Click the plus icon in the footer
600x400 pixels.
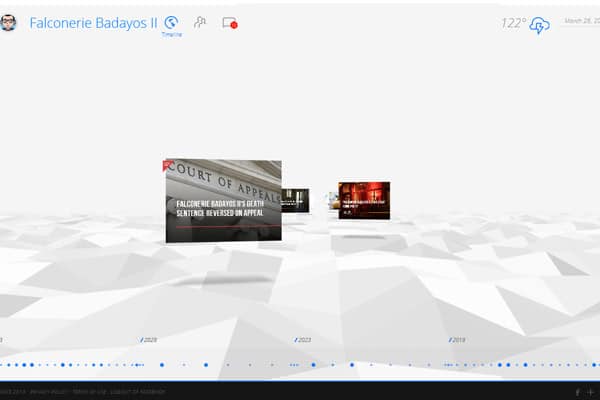(x=590, y=392)
